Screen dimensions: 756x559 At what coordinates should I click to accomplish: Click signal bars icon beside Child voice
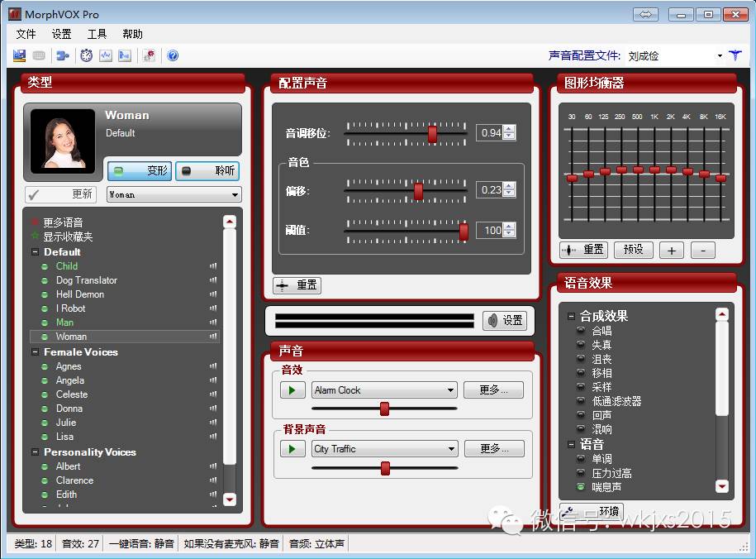[x=213, y=266]
